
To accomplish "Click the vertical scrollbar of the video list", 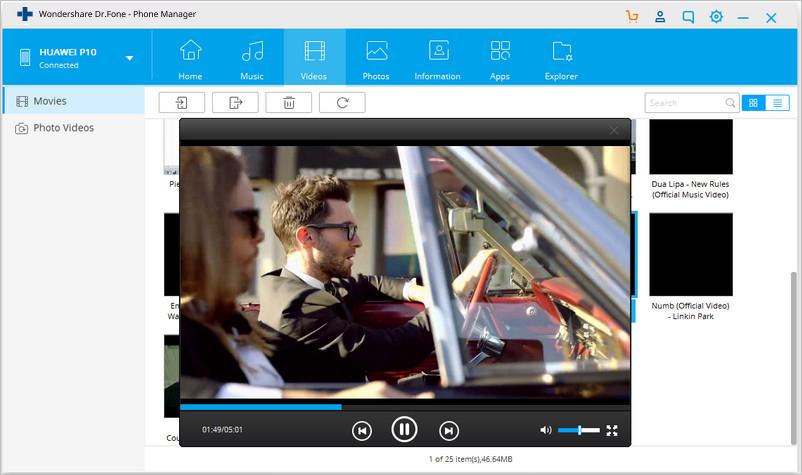I will pyautogui.click(x=793, y=358).
